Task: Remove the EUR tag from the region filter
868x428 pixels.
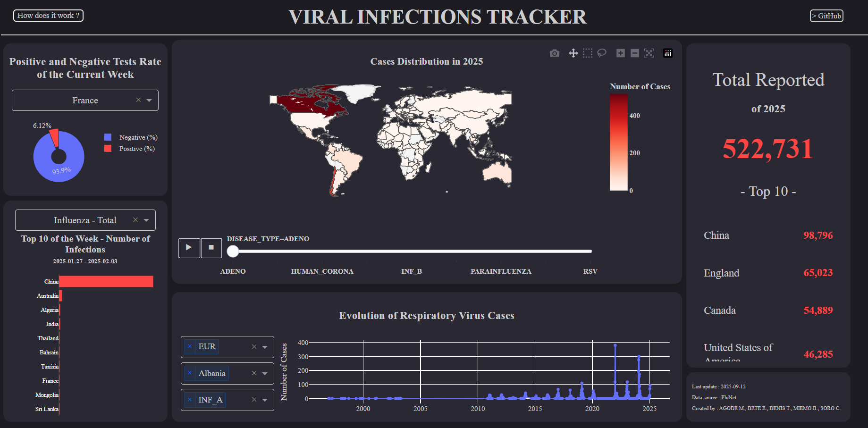Action: (x=190, y=346)
